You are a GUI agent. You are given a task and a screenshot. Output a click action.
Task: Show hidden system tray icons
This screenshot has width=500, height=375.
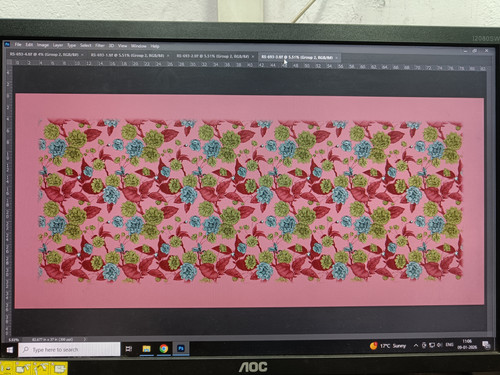coord(416,346)
